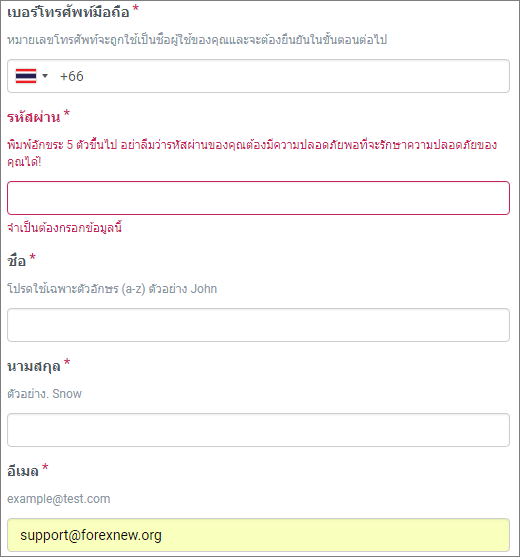Click the ชื่อ field label
Screen dimensions: 521x558
tap(17, 260)
